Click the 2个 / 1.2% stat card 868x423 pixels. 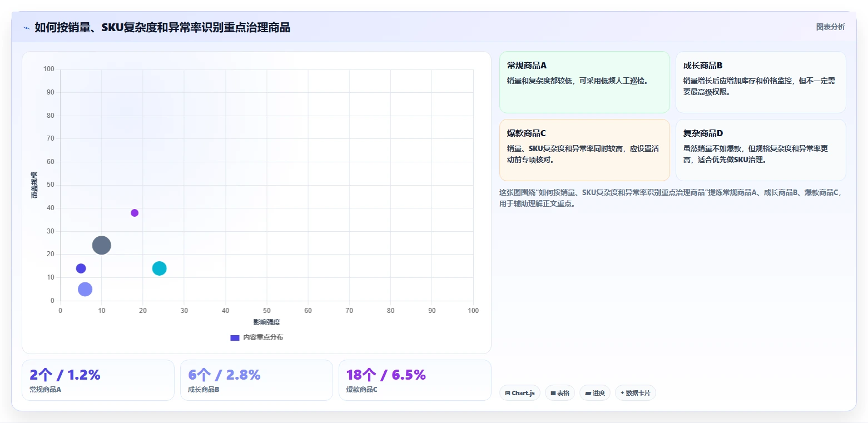tap(98, 380)
